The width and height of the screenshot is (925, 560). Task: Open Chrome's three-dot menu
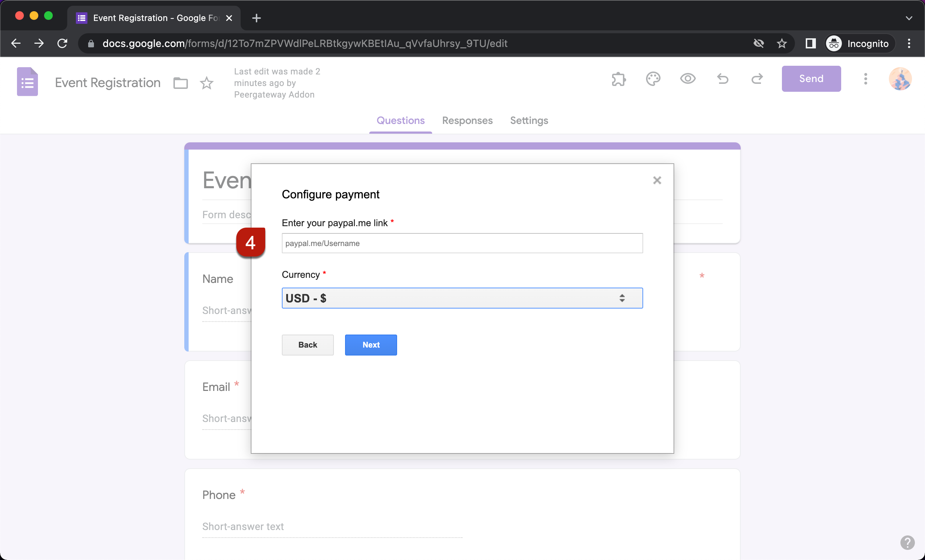(x=908, y=44)
